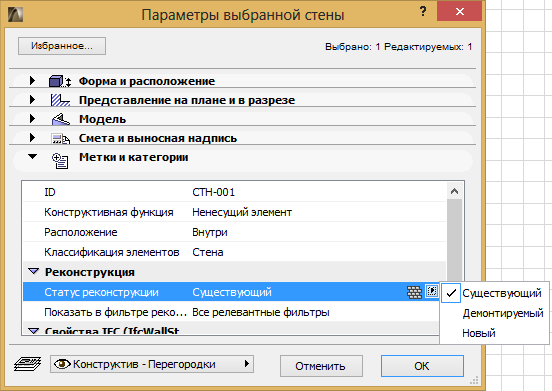Screen dimensions: 552x391
Task: Open the Избранное favorites button
Action: click(62, 46)
